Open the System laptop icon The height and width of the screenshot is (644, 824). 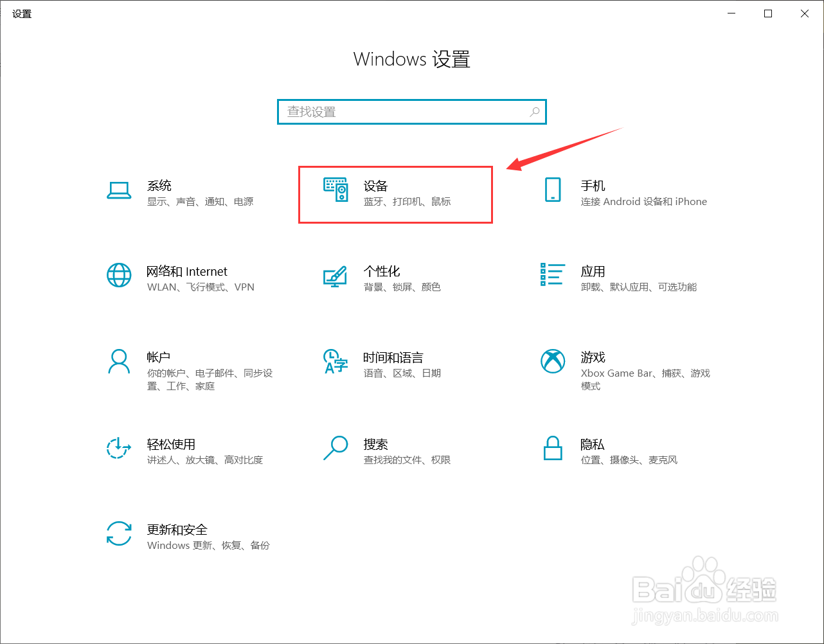[119, 190]
